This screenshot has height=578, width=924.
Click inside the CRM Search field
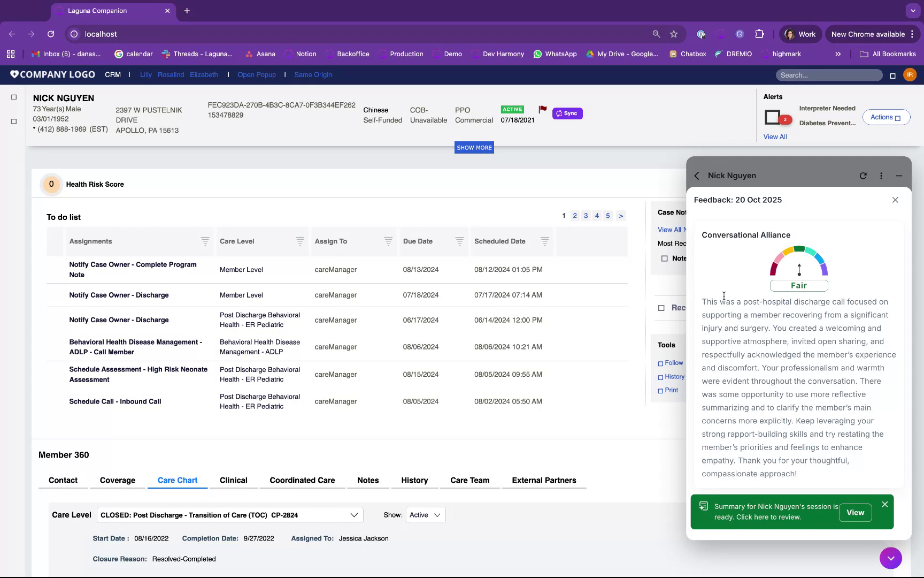828,75
